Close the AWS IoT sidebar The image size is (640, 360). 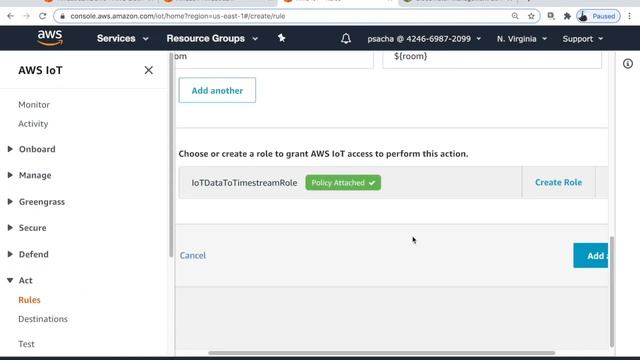[x=149, y=70]
